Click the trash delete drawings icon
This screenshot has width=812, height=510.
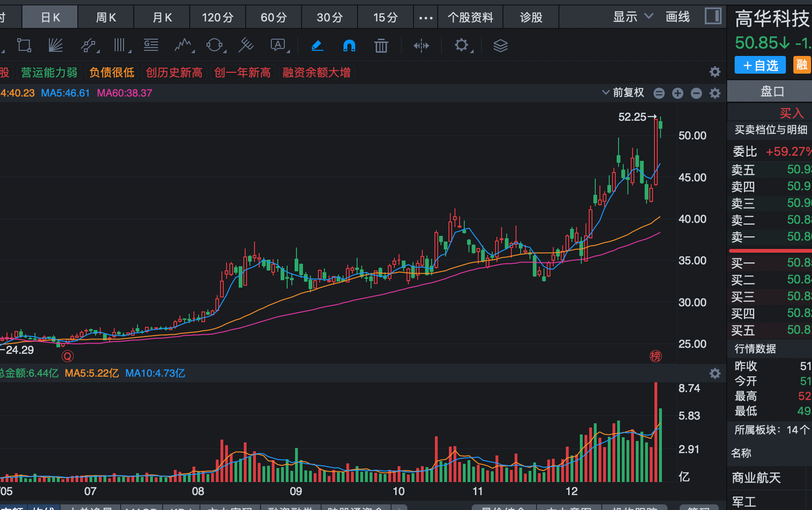381,46
